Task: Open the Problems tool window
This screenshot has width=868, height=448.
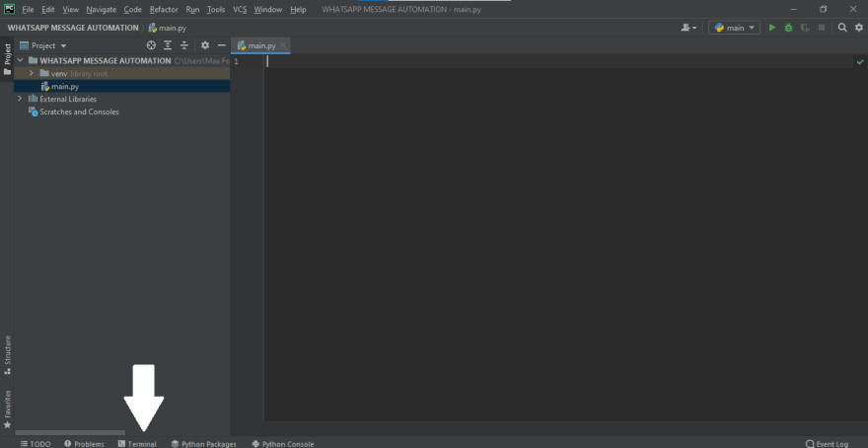Action: pyautogui.click(x=84, y=444)
